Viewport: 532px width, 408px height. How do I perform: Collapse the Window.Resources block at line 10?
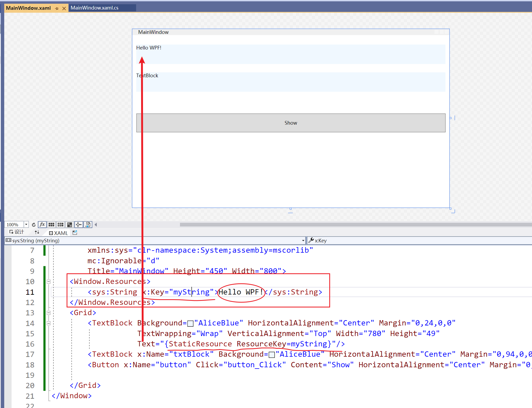49,282
